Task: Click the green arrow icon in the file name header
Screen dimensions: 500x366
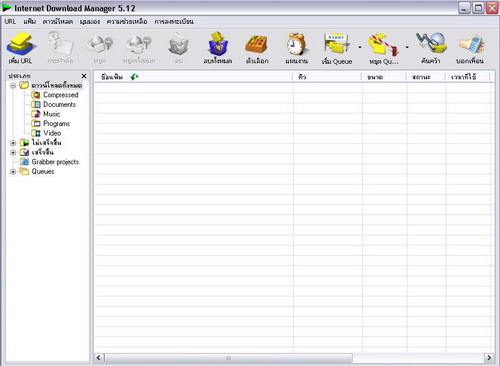Action: click(x=135, y=77)
